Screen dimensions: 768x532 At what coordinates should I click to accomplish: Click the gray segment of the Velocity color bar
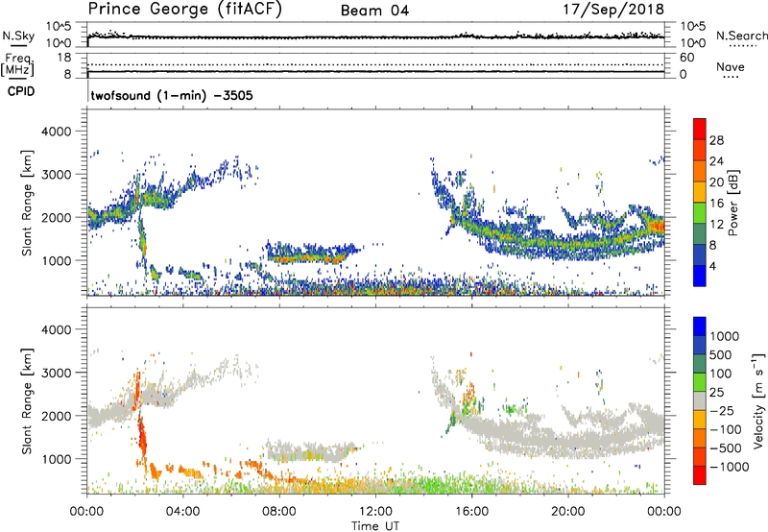click(700, 401)
